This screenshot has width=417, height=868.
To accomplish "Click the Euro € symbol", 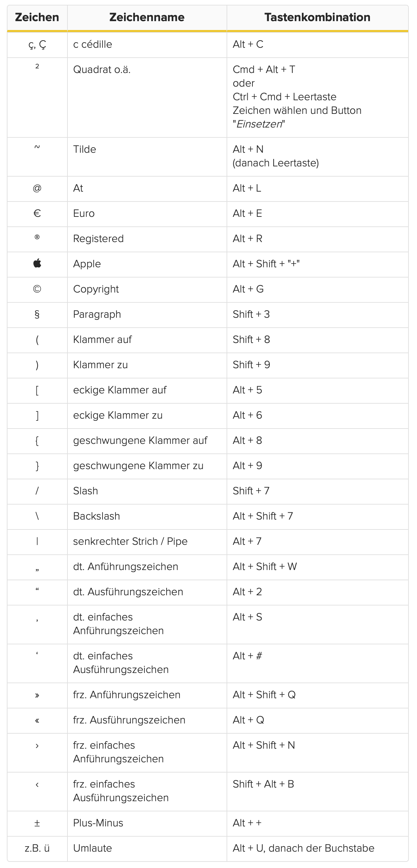I will click(37, 213).
